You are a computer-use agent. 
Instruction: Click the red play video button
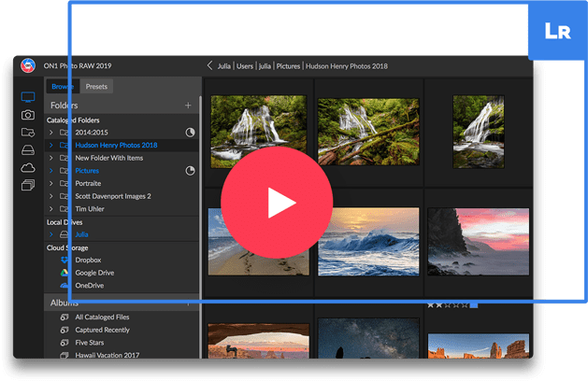(276, 201)
